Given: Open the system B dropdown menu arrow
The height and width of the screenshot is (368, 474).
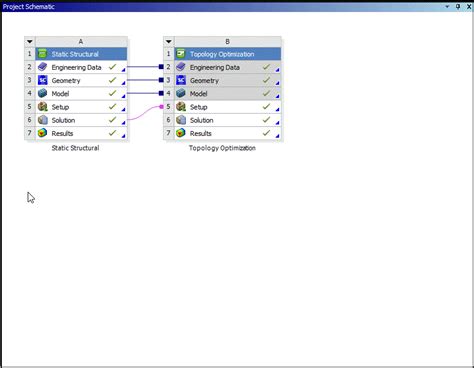Looking at the screenshot, I should (x=168, y=42).
